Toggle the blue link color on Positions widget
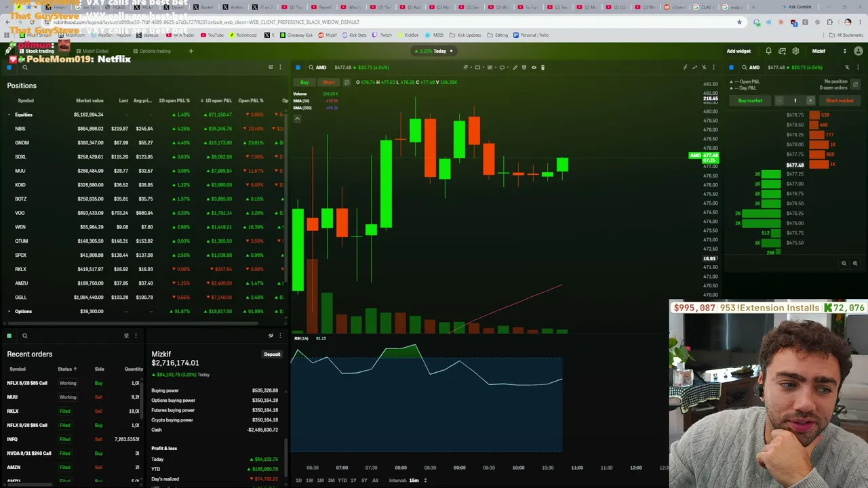The width and height of the screenshot is (868, 488). point(9,67)
